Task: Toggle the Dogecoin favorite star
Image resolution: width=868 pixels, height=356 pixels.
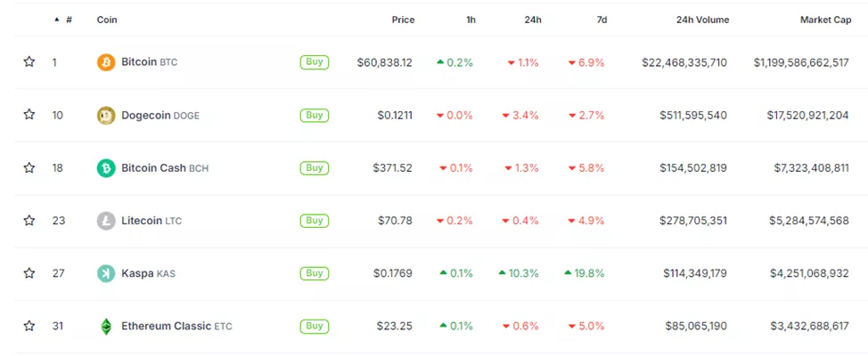Action: [29, 115]
